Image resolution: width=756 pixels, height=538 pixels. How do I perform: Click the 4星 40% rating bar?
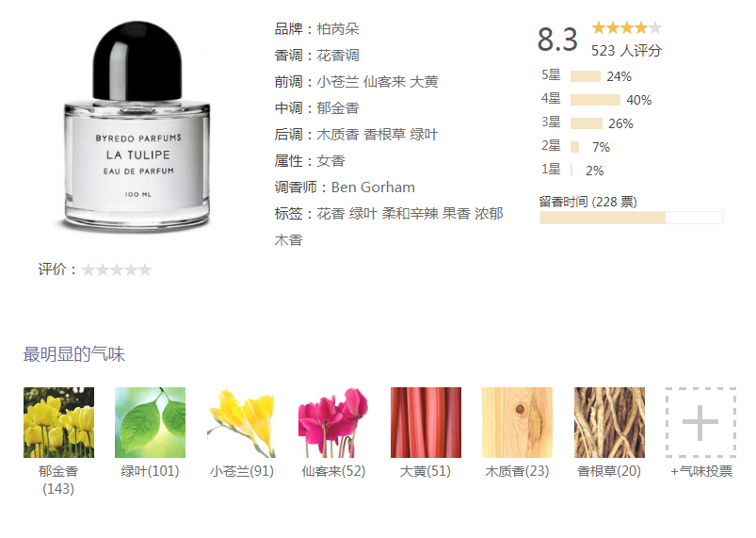coord(595,100)
